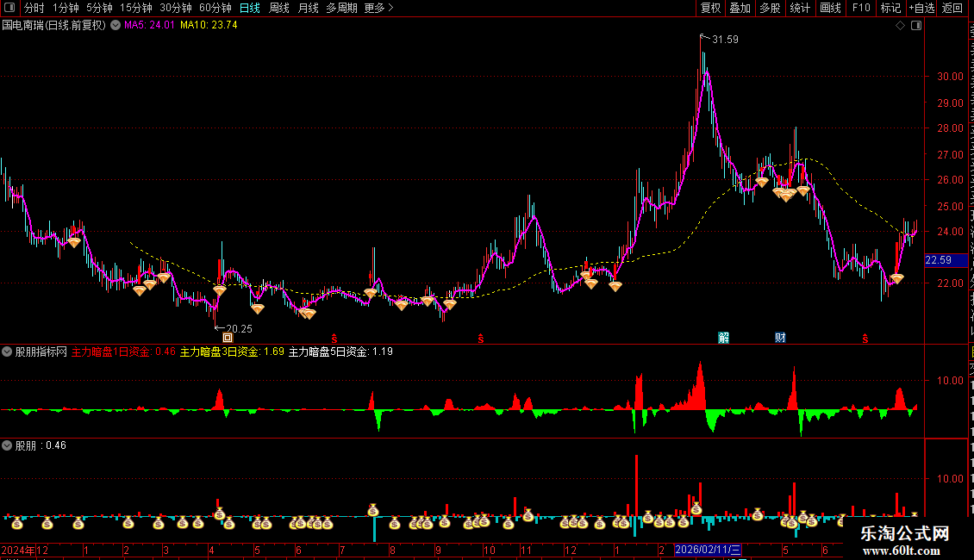Select the 60分钟 period
Viewport: 974px width, 560px height.
click(215, 8)
